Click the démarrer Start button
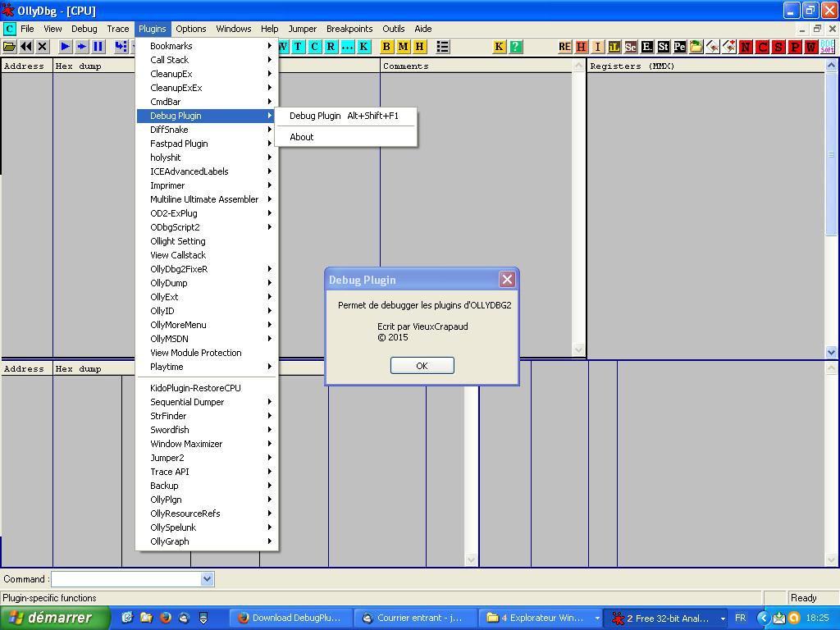840x630 pixels. (x=55, y=618)
